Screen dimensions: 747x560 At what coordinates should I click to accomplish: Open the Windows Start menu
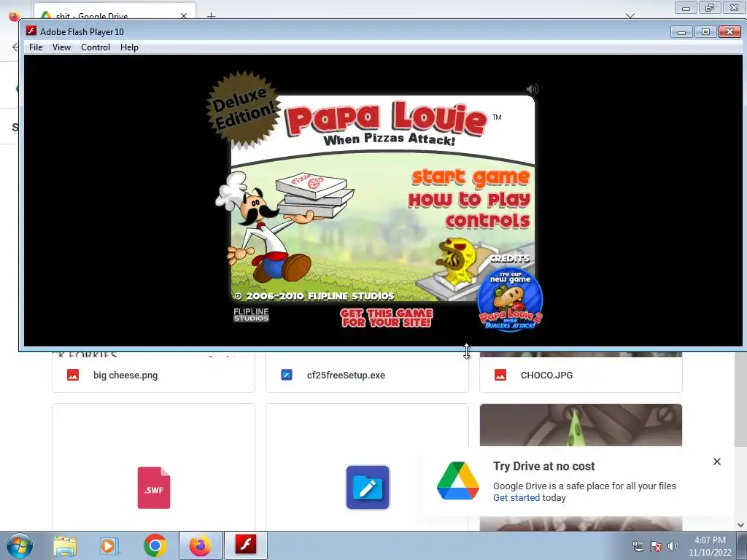tap(20, 545)
